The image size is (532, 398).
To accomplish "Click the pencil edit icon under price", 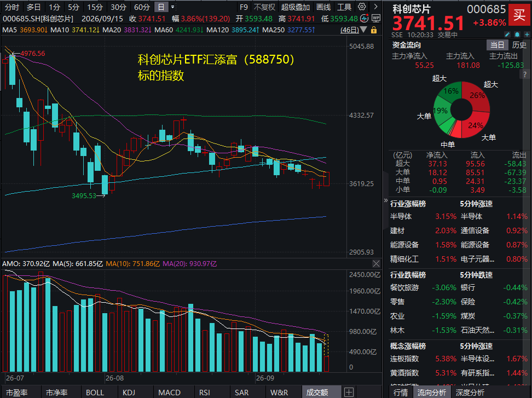I will [x=507, y=34].
